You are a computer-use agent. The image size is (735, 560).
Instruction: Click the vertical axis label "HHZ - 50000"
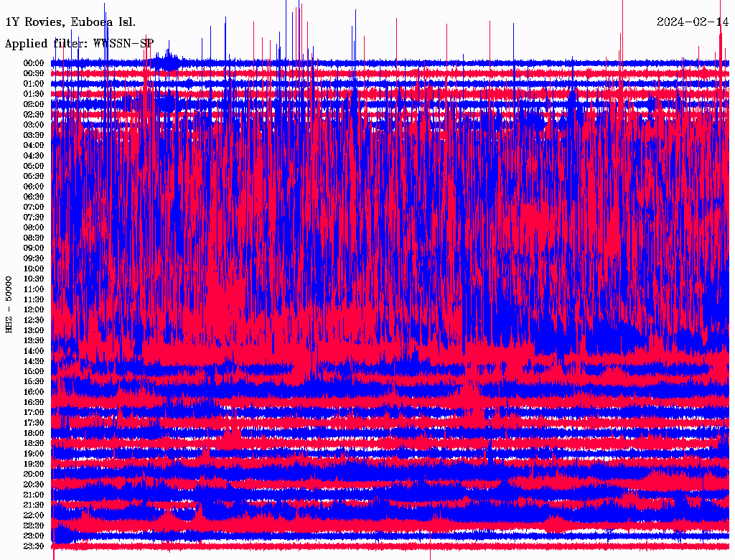pyautogui.click(x=9, y=304)
